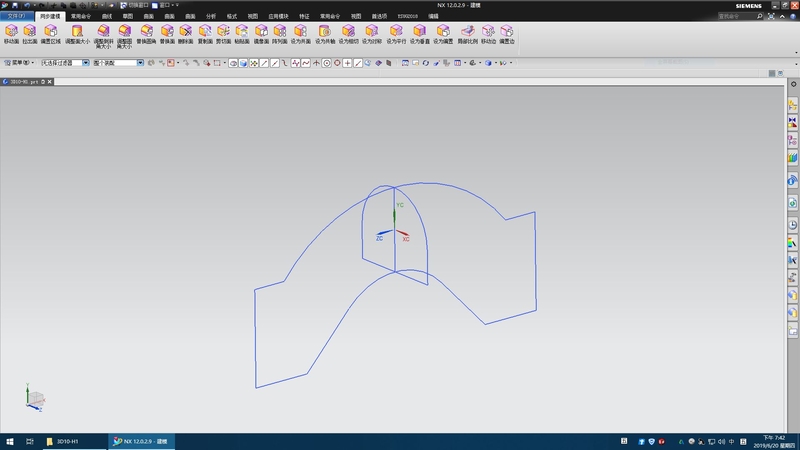Select the 移动面 (Move Face) tool
The image size is (800, 450).
(x=11, y=33)
